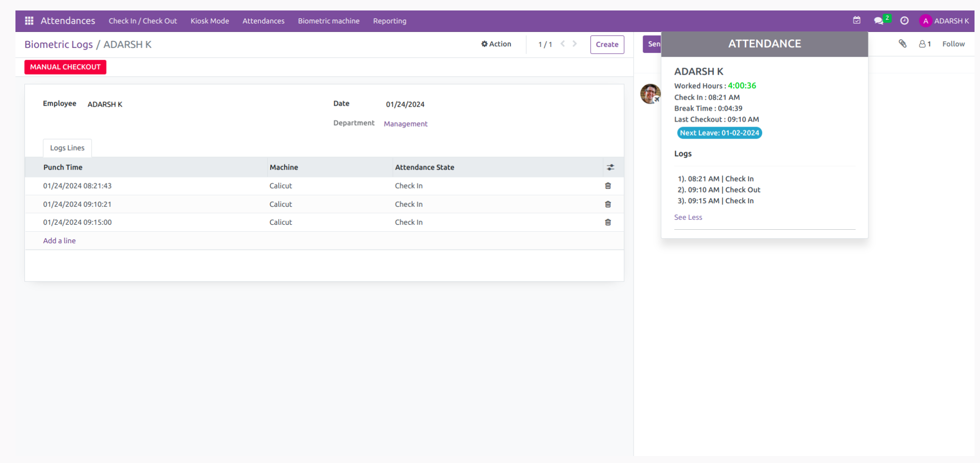
Task: Click the attachment paperclip icon
Action: point(902,44)
